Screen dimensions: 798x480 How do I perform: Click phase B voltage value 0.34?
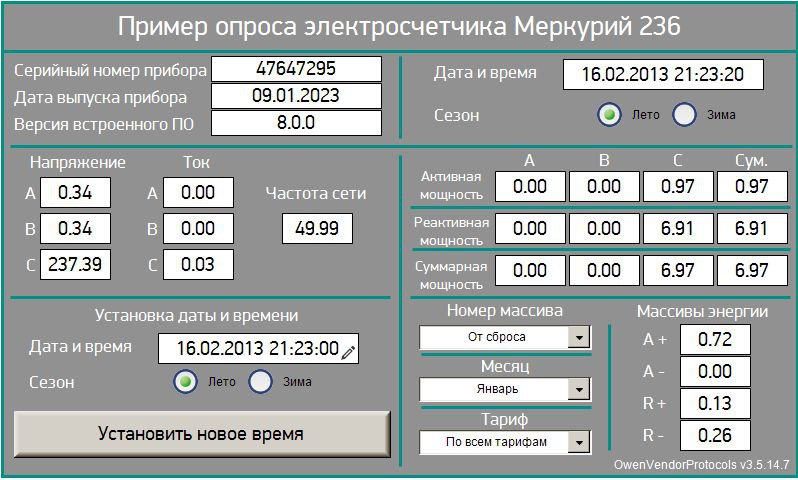point(75,229)
